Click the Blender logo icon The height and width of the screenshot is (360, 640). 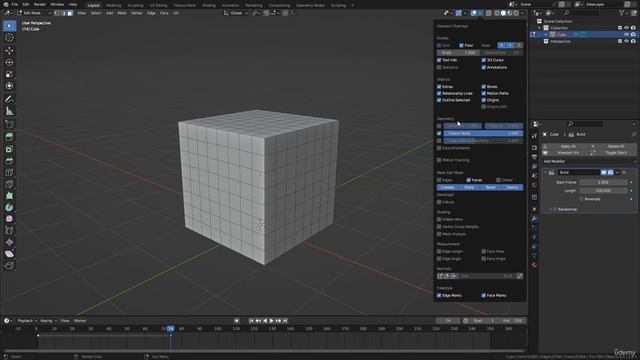(x=6, y=4)
